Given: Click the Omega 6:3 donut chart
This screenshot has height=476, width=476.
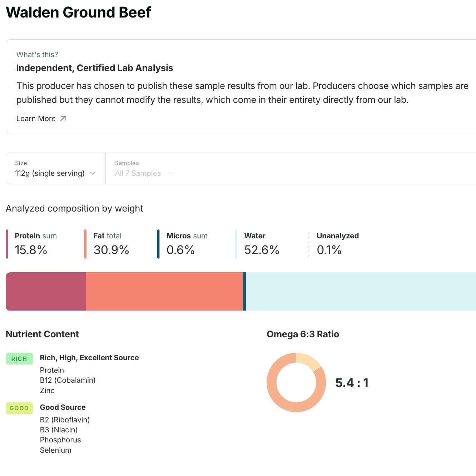Looking at the screenshot, I should click(296, 383).
